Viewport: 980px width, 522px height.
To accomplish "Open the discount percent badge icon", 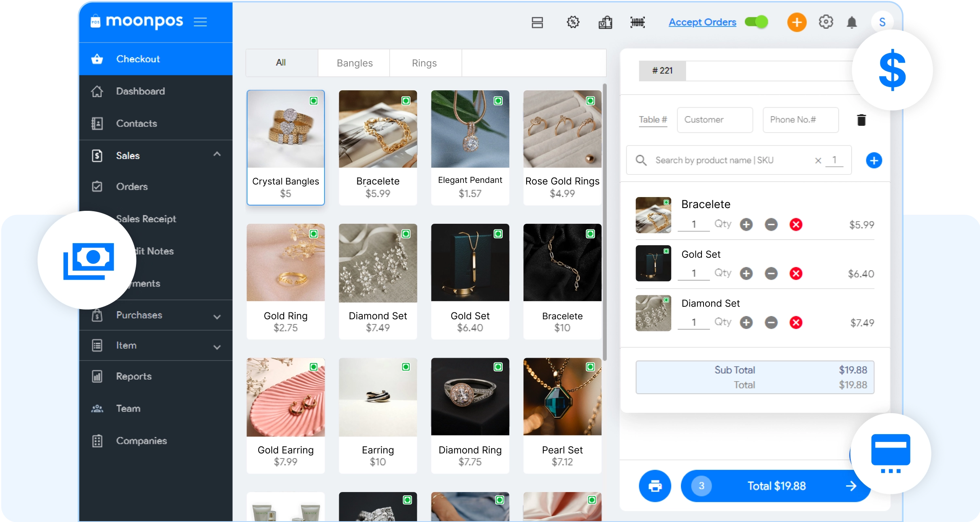I will [x=573, y=22].
